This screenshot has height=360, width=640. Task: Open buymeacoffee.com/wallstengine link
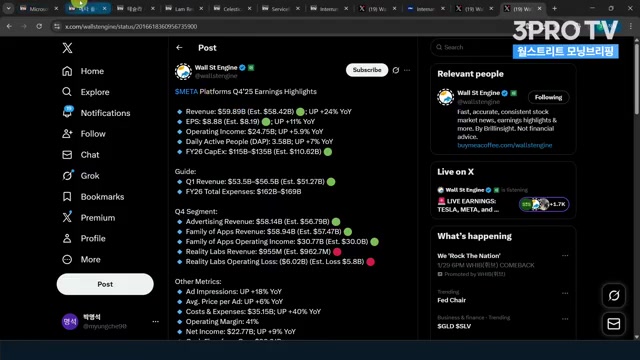pos(504,145)
